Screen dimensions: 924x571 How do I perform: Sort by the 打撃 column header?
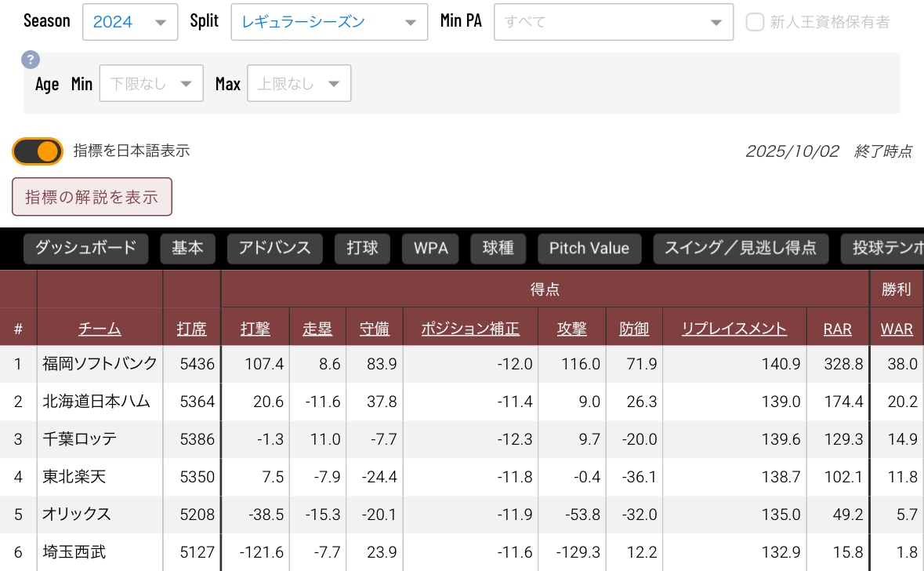(x=255, y=329)
